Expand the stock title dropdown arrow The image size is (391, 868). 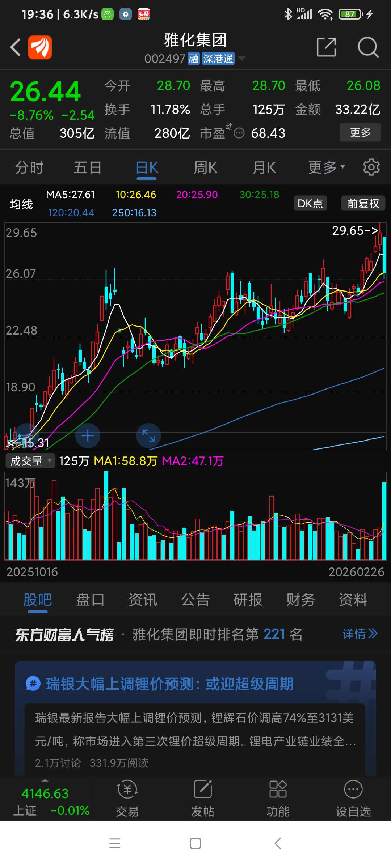point(241,58)
